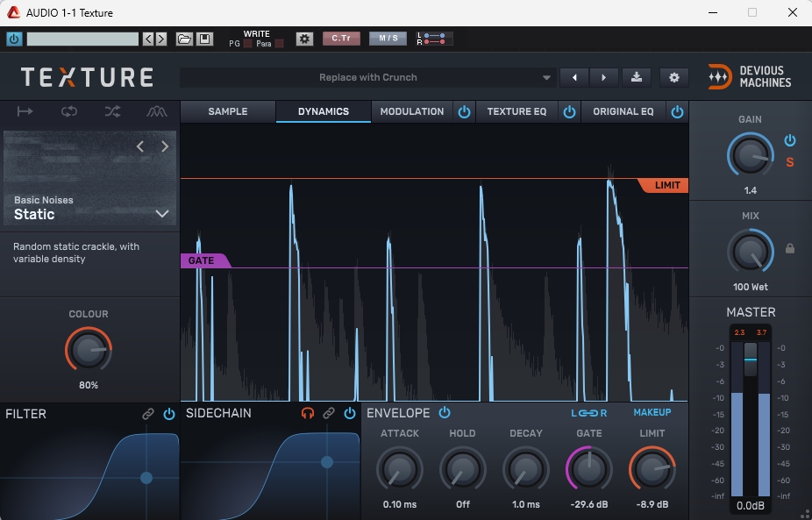
Task: Click the host preset name field
Action: 82,39
